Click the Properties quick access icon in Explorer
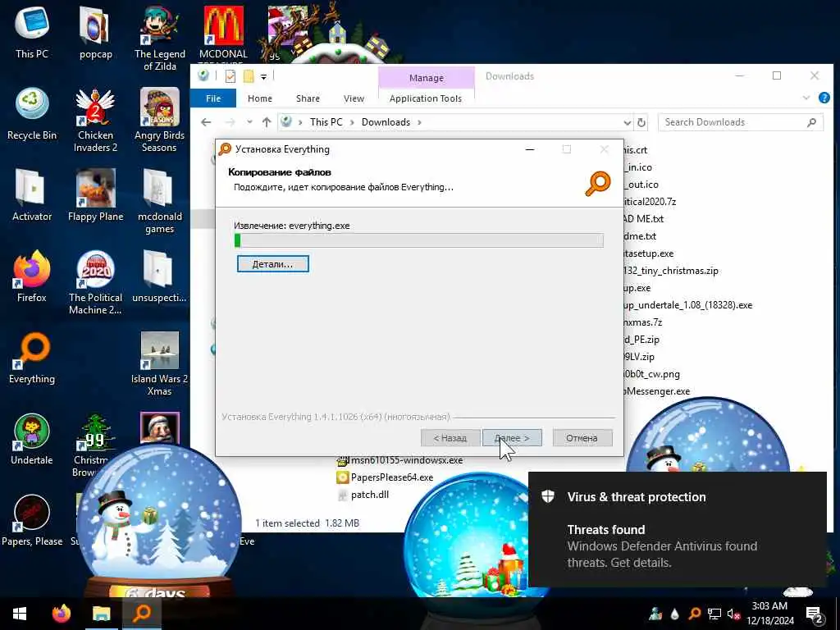Screen dimensions: 840x630 [231, 76]
